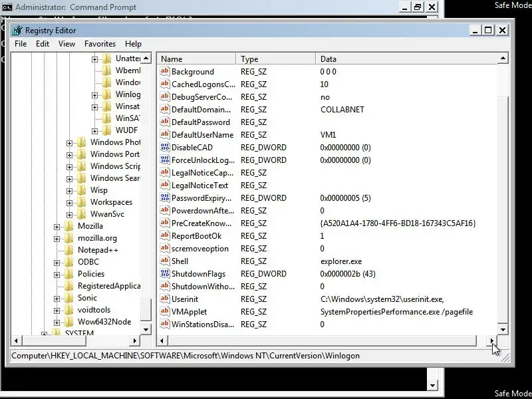This screenshot has width=532, height=399.
Task: Expand the Wisp tree node
Action: pos(69,191)
